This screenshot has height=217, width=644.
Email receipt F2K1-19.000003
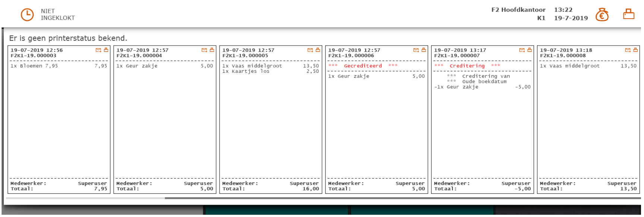coord(98,50)
